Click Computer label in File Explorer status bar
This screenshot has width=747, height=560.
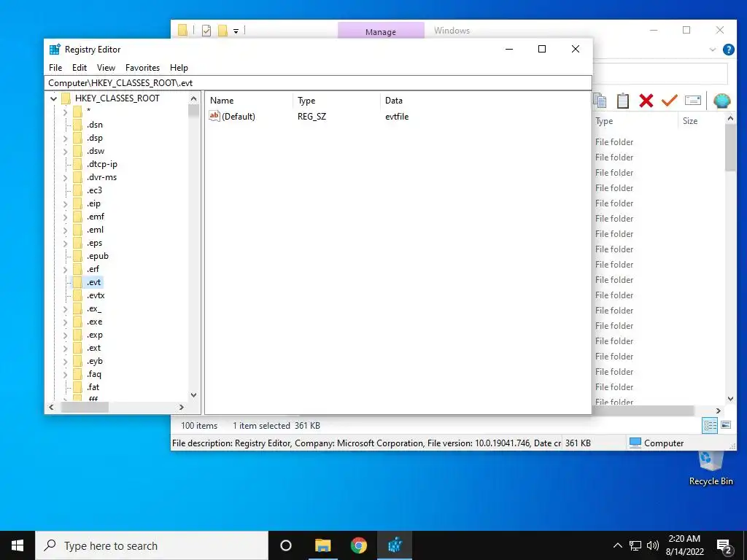click(x=664, y=443)
